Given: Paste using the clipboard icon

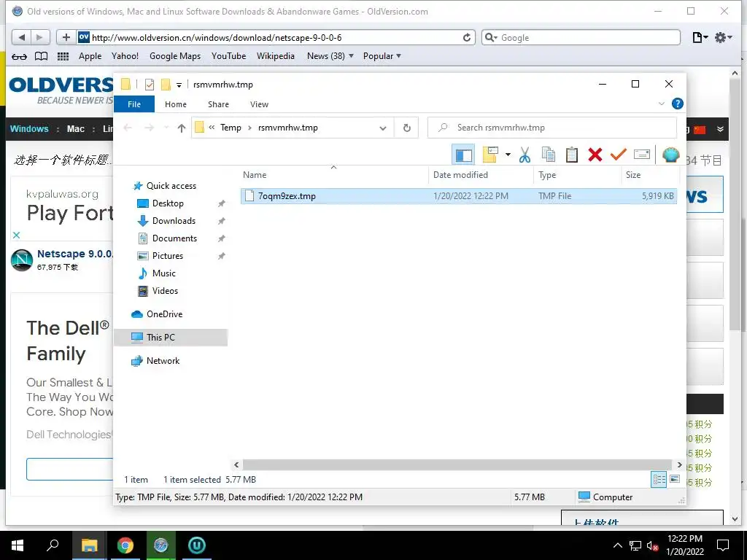Looking at the screenshot, I should [x=572, y=155].
